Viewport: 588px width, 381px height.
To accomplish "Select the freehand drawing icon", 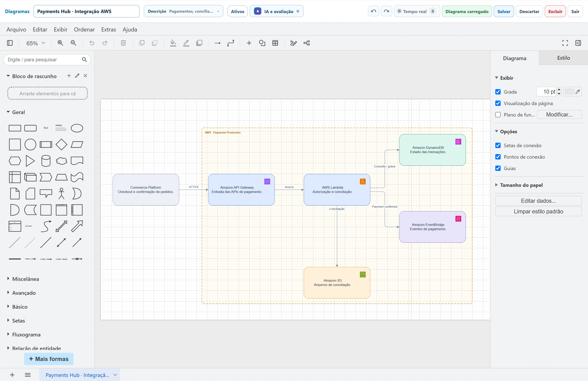I will click(x=293, y=43).
